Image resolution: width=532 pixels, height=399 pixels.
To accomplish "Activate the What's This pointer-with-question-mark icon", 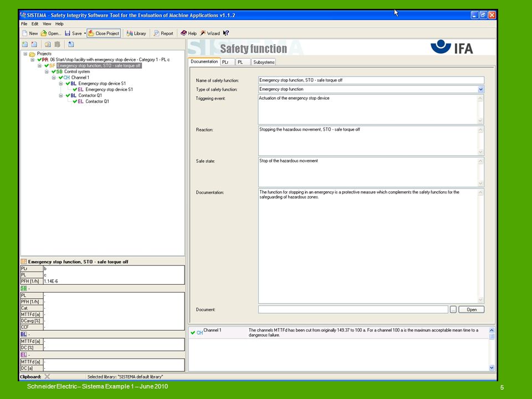I will point(226,33).
